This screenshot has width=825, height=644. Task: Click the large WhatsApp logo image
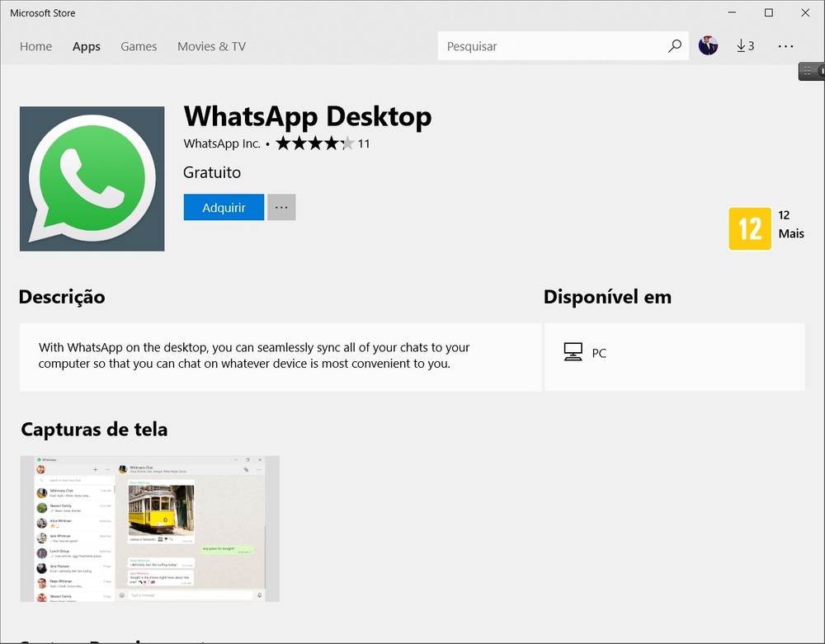pos(92,179)
